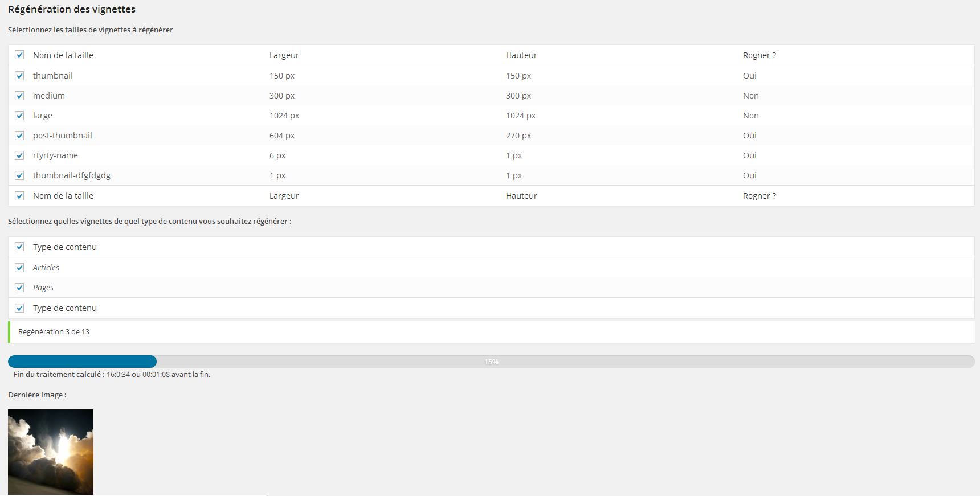Toggle select-all checkbox in sizes table footer
Screen dimensions: 980x496
19,196
